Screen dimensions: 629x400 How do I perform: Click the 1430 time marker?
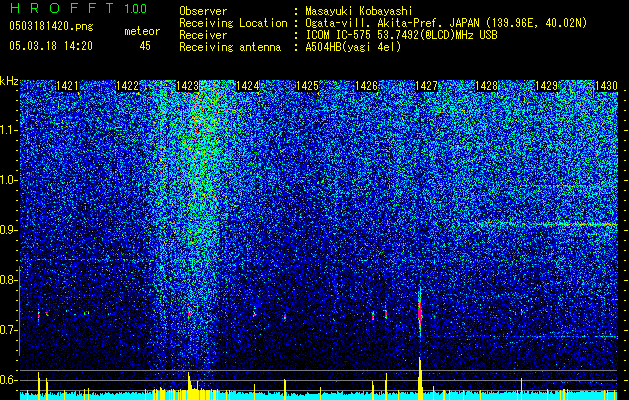pyautogui.click(x=606, y=86)
